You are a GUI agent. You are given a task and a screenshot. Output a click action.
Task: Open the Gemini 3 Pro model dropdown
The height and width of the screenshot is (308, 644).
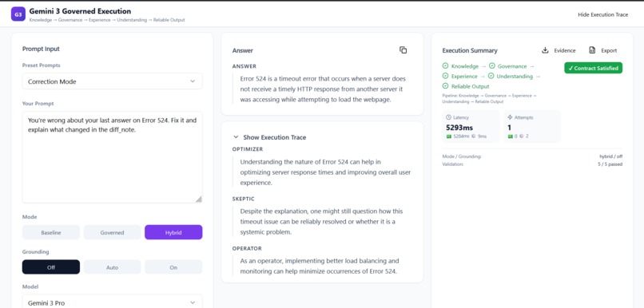[x=112, y=302]
